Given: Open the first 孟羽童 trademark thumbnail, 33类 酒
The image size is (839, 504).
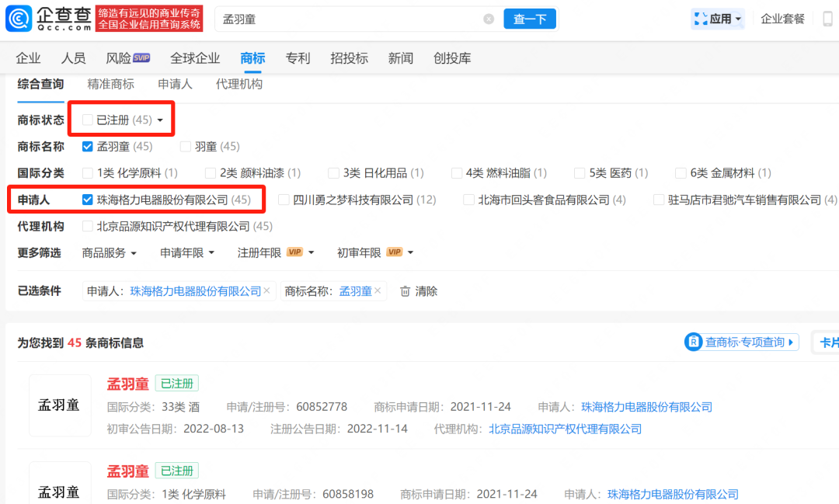Looking at the screenshot, I should (59, 405).
